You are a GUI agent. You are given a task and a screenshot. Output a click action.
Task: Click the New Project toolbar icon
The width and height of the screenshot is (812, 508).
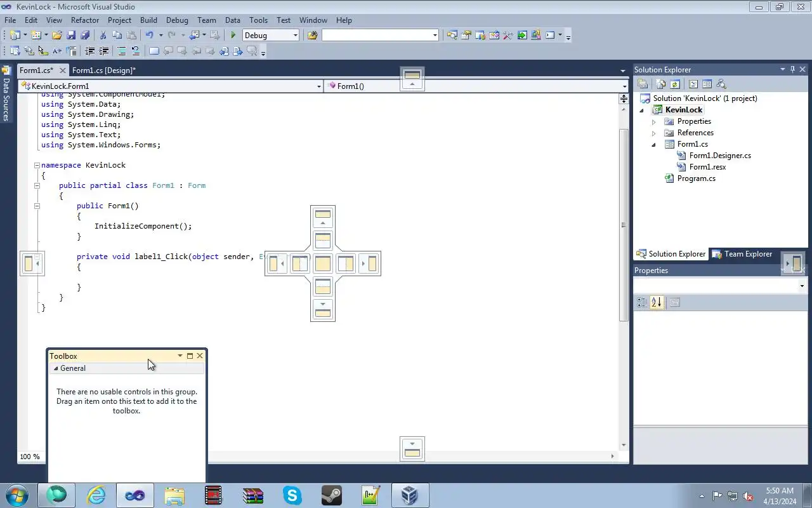click(15, 35)
